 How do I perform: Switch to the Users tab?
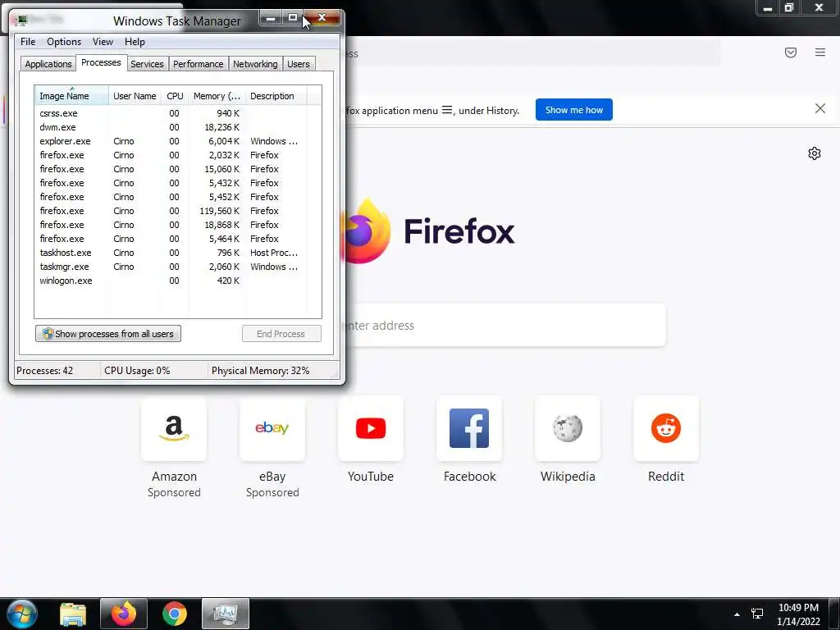coord(299,64)
